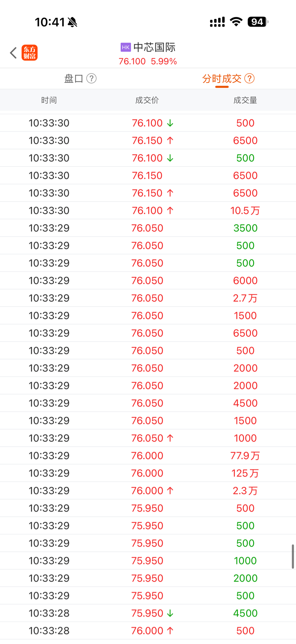Image resolution: width=296 pixels, height=644 pixels.
Task: Tap the cellular signal bars icon
Action: pos(217,22)
